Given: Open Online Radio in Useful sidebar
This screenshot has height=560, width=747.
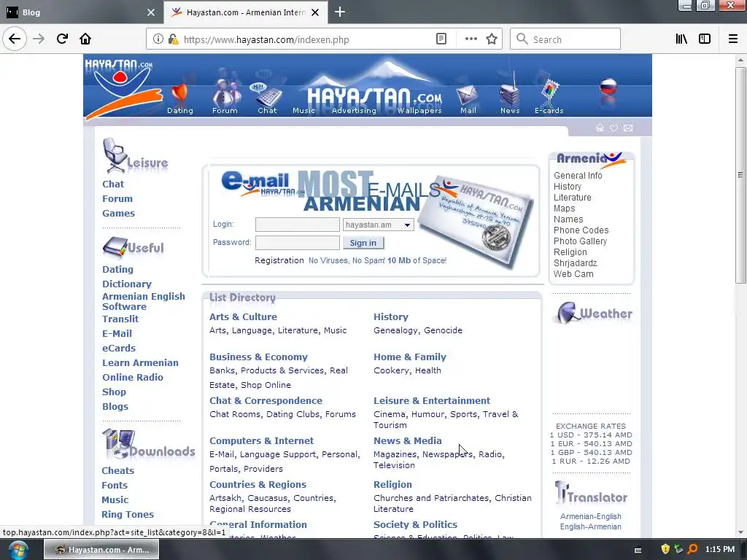Looking at the screenshot, I should (x=133, y=377).
